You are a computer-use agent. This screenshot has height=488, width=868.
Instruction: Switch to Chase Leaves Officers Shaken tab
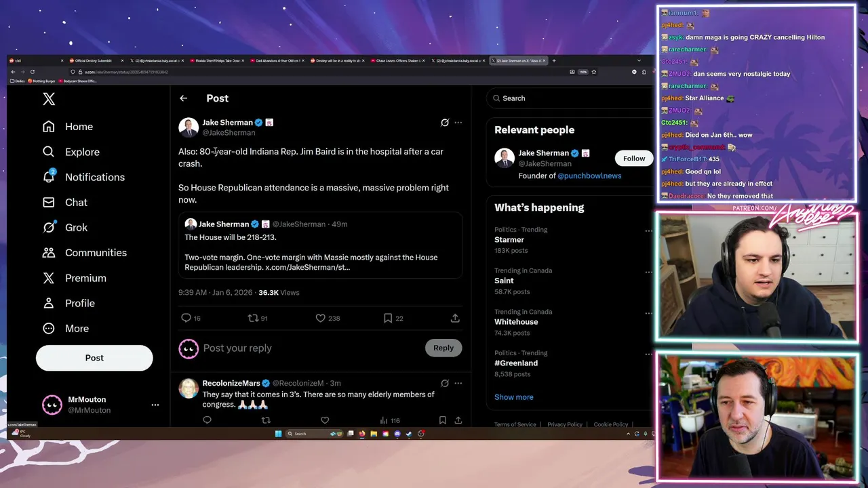point(397,61)
